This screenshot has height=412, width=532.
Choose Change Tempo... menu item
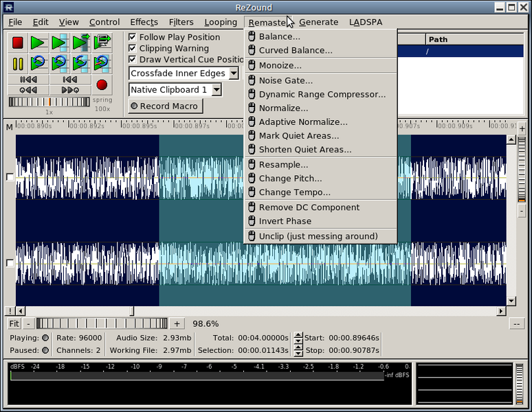pyautogui.click(x=320, y=192)
